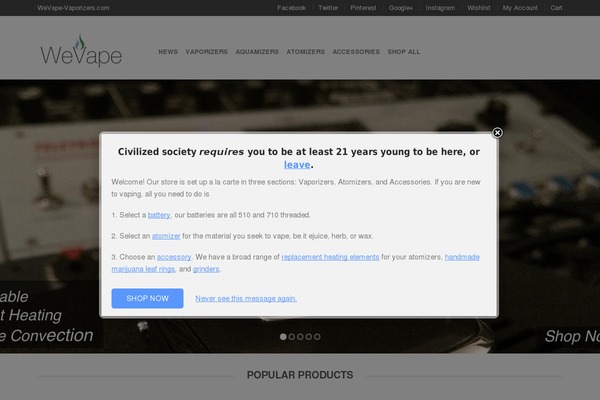Click the SHOP NOW button
Screen dimensions: 600x400
pyautogui.click(x=147, y=298)
